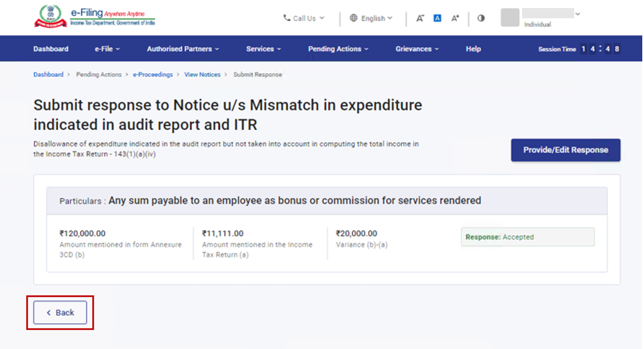Image resolution: width=644 pixels, height=349 pixels.
Task: Click the e-Filing portal logo
Action: (94, 17)
